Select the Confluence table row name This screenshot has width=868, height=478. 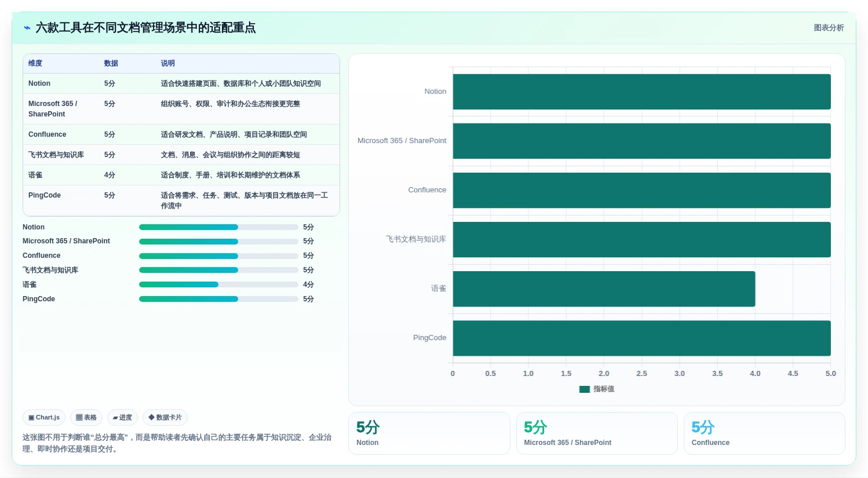pos(48,134)
